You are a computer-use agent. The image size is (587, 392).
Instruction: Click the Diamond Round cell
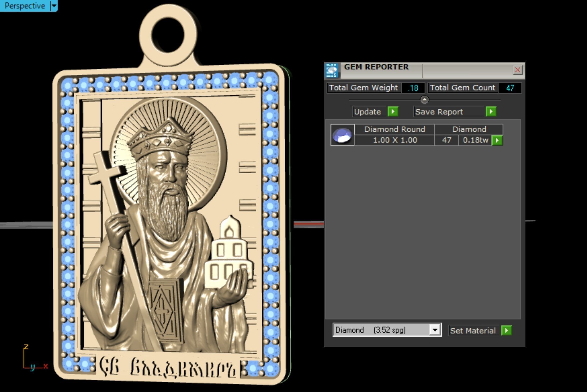(x=395, y=129)
